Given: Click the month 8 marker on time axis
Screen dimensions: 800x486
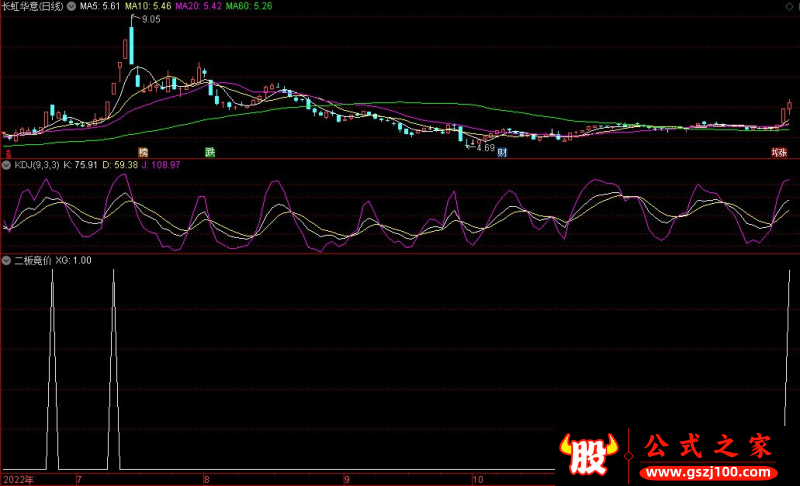Looking at the screenshot, I should 206,479.
